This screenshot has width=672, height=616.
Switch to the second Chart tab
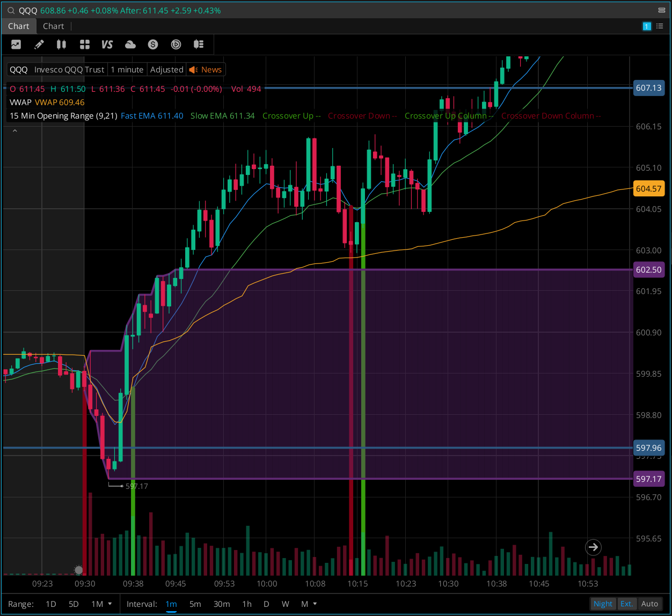coord(53,26)
